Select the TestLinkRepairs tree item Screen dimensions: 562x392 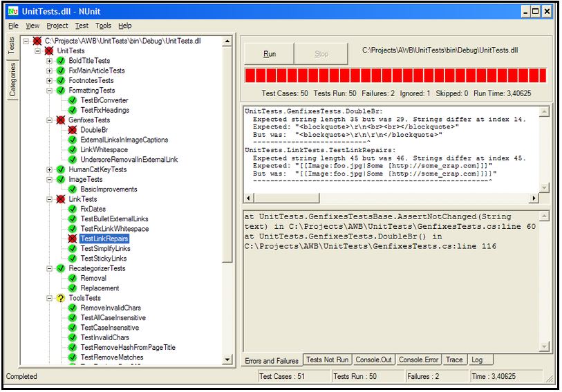tap(104, 239)
